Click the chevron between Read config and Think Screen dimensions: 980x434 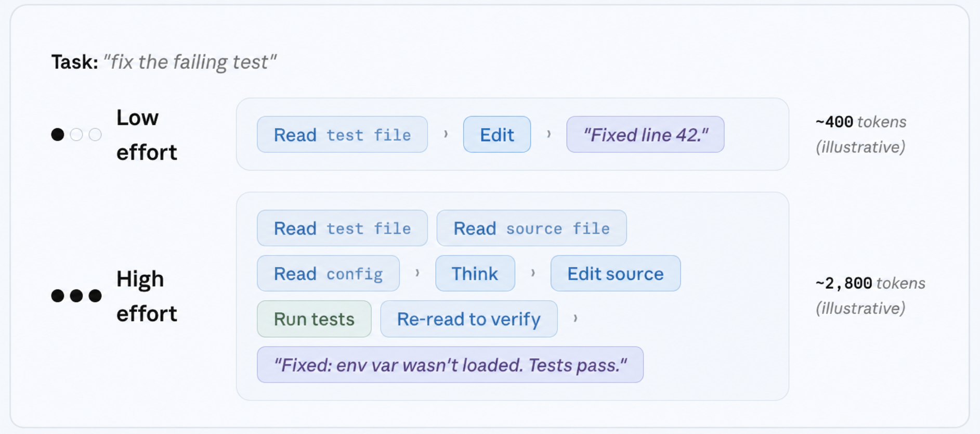(x=417, y=273)
